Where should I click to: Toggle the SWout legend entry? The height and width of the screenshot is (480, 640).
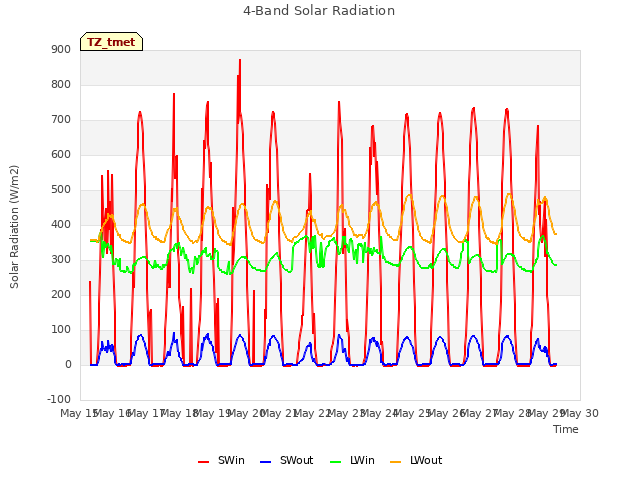pyautogui.click(x=286, y=460)
